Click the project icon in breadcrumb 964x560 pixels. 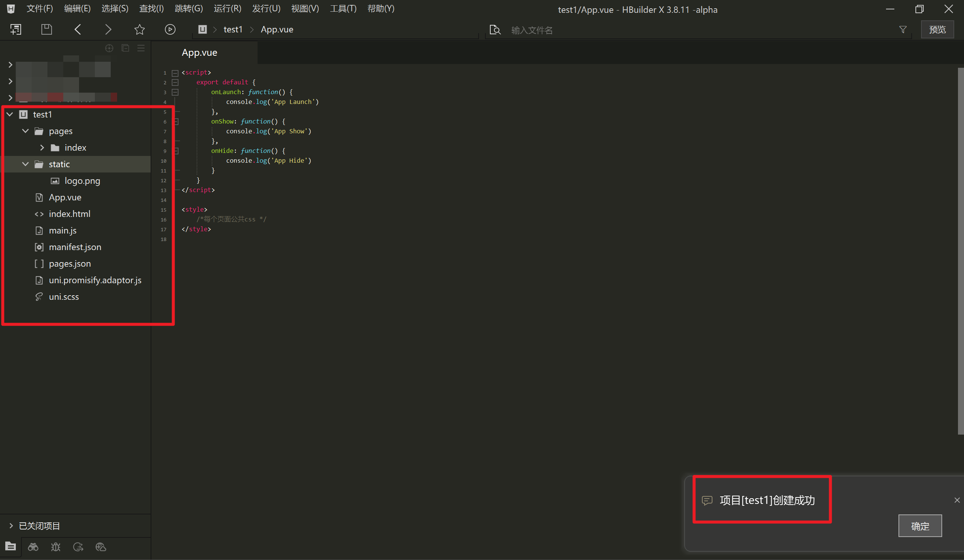pyautogui.click(x=202, y=29)
